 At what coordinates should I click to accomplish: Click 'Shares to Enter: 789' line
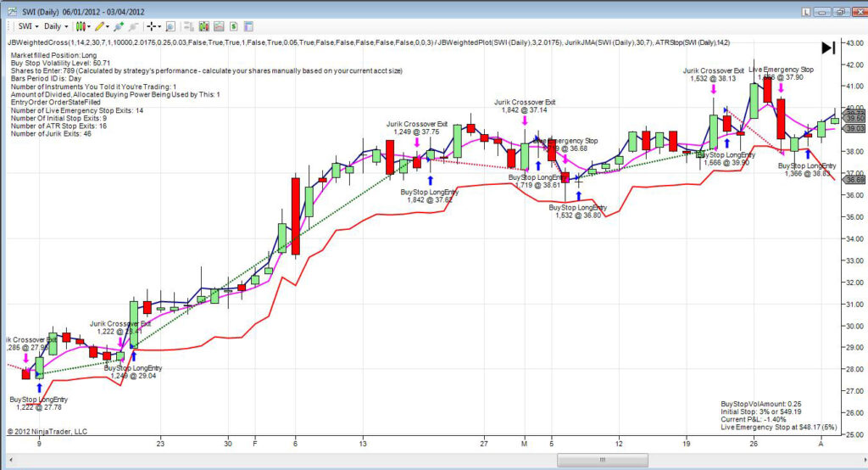(207, 71)
